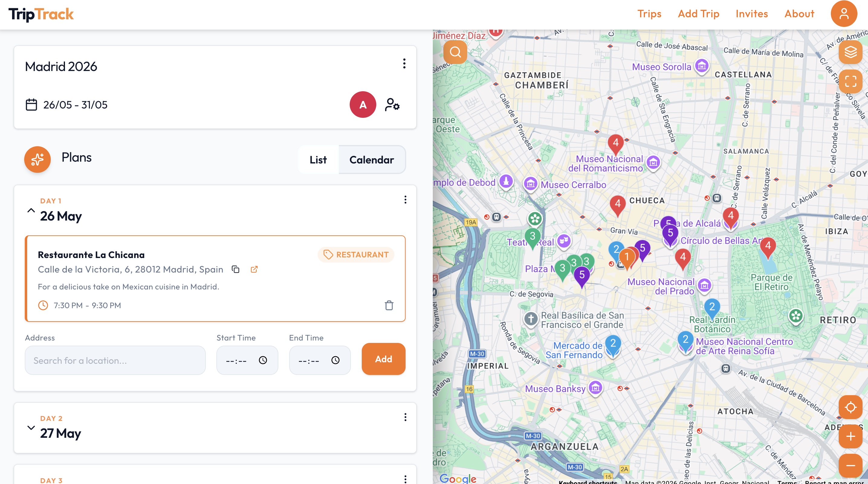Open Day 1 options three-dot menu
868x484 pixels.
pos(405,200)
